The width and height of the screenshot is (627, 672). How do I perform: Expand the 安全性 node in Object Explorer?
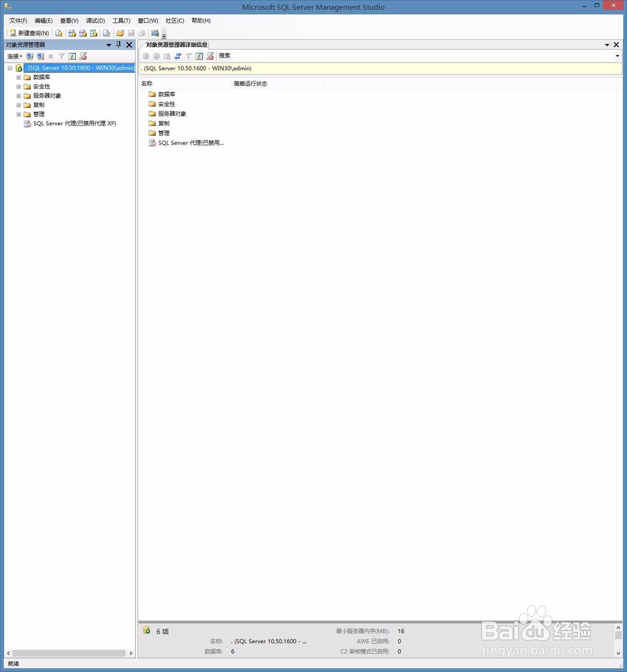click(x=19, y=87)
